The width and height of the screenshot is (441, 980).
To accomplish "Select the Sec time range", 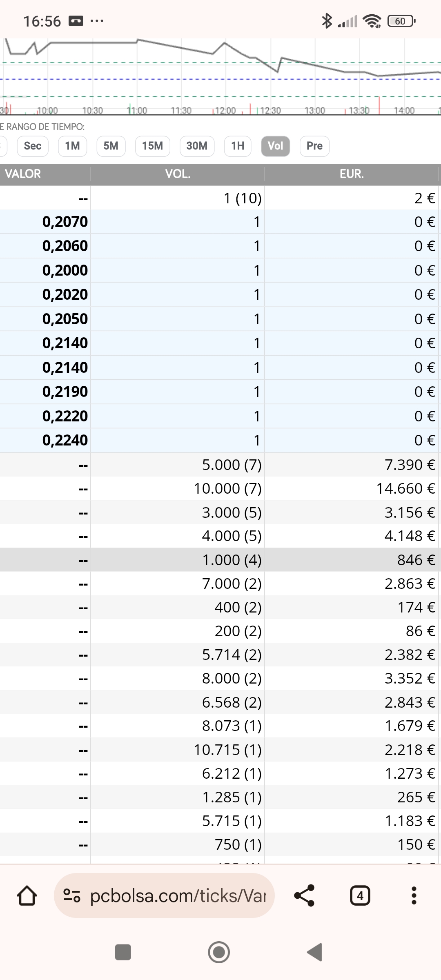I will tap(33, 146).
